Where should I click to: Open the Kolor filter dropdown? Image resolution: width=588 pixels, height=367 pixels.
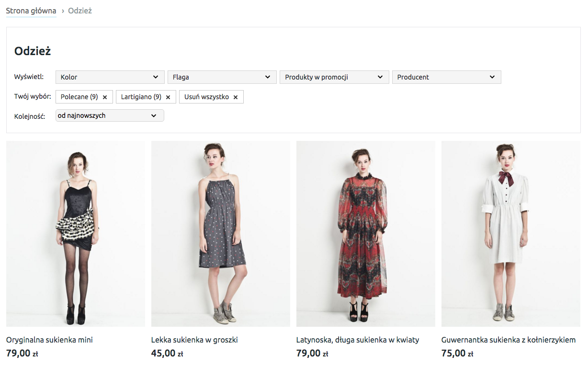pyautogui.click(x=110, y=77)
